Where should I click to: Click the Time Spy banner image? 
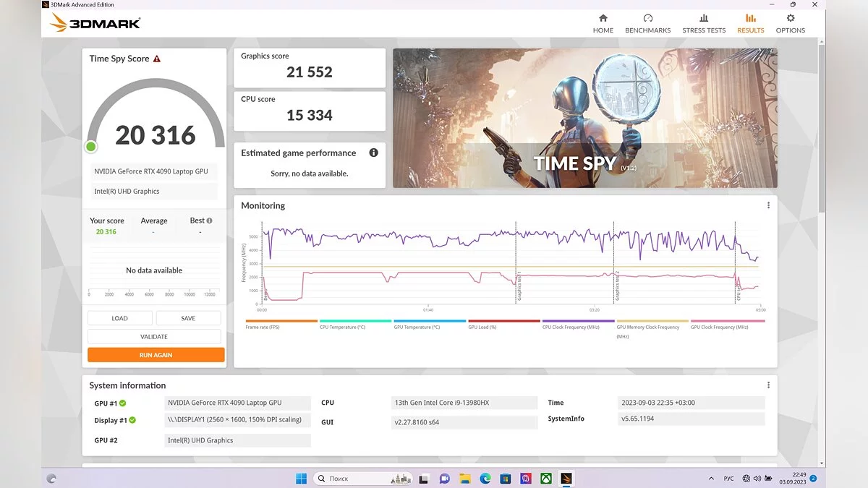pyautogui.click(x=584, y=118)
